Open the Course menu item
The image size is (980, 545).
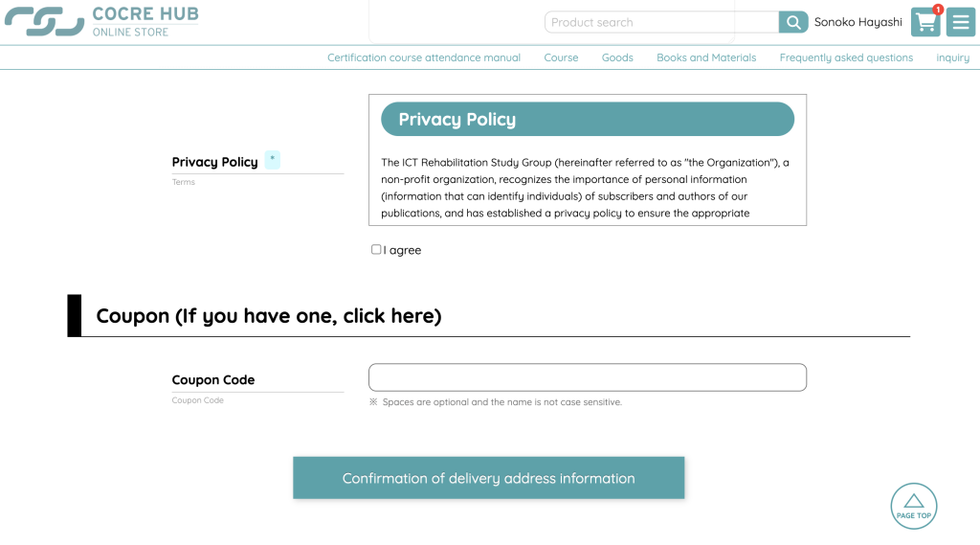tap(561, 57)
